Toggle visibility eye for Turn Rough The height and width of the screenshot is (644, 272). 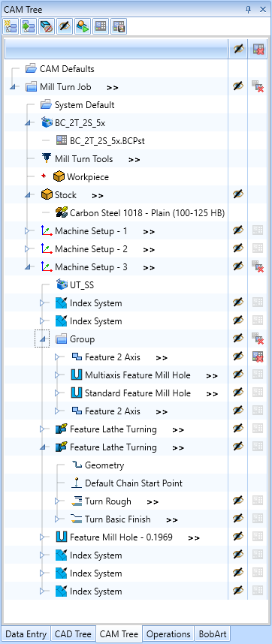(238, 501)
